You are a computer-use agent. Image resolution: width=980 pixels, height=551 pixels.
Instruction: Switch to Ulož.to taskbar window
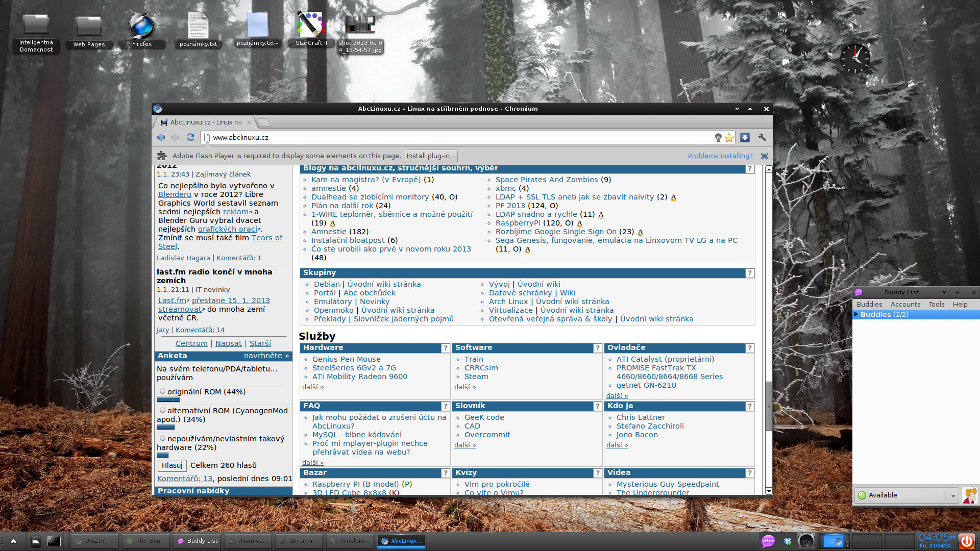(x=95, y=541)
